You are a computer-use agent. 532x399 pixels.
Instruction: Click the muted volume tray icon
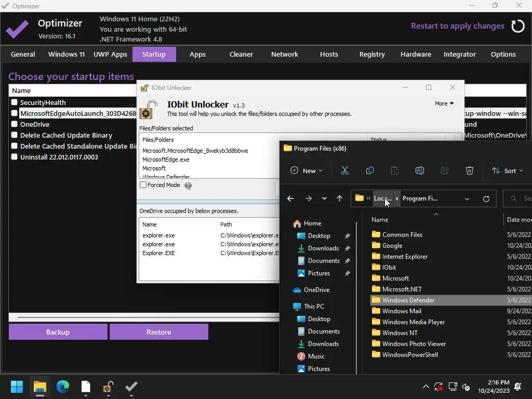coord(466,387)
